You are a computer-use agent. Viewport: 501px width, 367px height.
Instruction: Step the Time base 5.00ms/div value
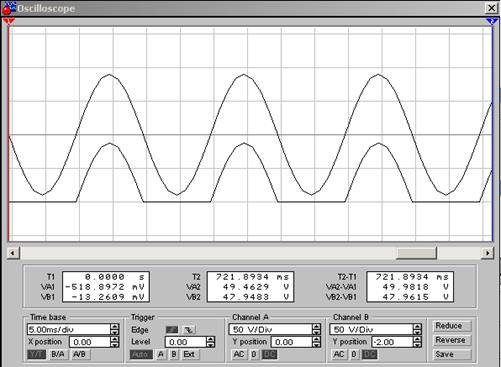(115, 329)
